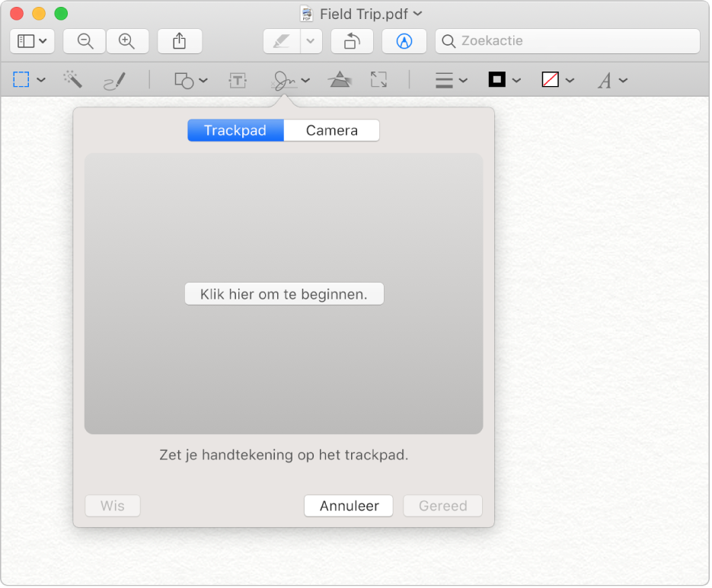Select the Sketch drawing tool
This screenshot has width=712, height=588.
coord(114,80)
